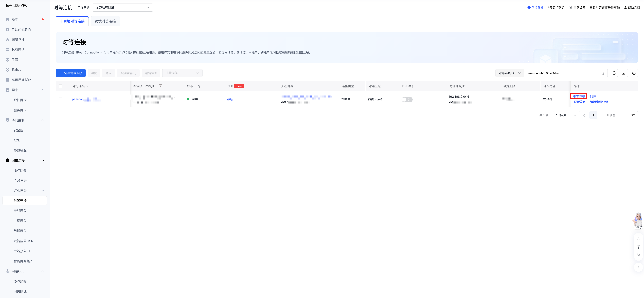Collapse 网络QoS sidebar group
This screenshot has width=644, height=298.
tap(43, 271)
